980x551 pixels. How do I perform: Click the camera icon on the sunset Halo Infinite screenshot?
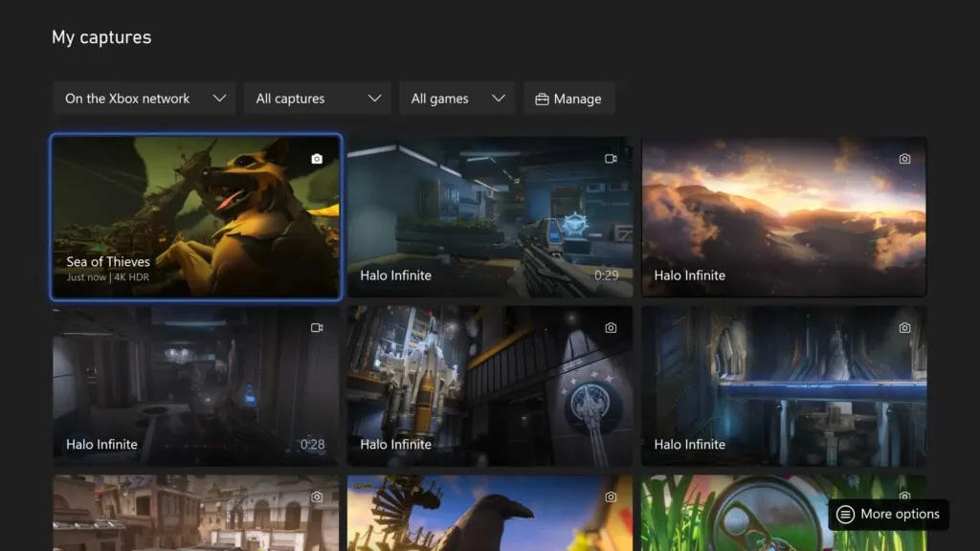click(x=905, y=158)
